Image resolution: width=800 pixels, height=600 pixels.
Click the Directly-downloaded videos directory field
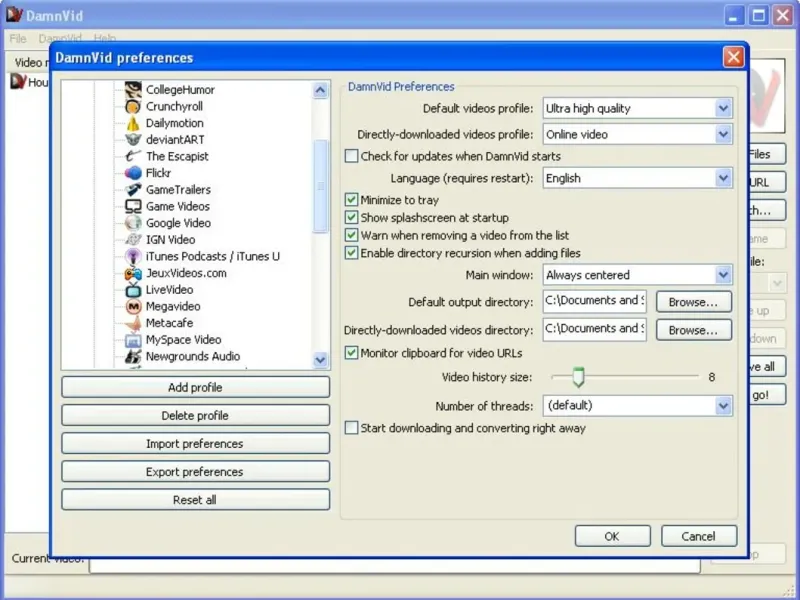[x=594, y=330]
